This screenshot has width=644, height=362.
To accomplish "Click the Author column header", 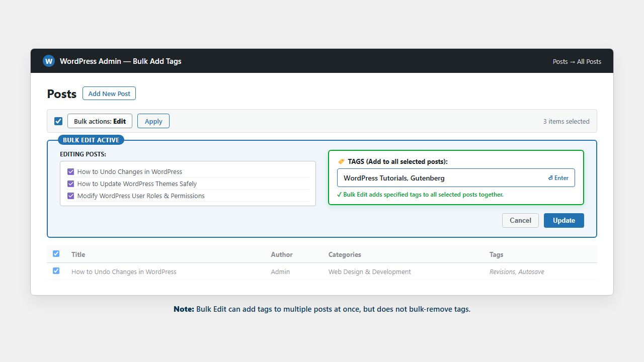I will [282, 254].
